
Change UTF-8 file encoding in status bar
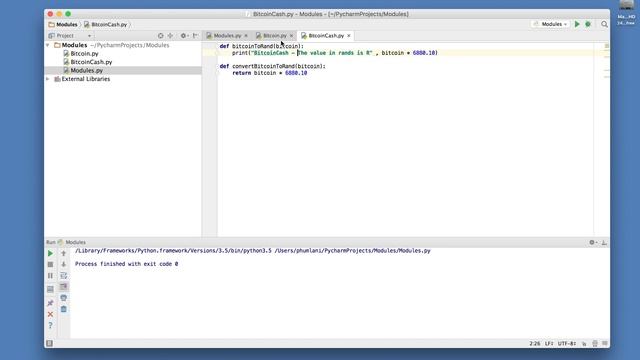pyautogui.click(x=567, y=344)
